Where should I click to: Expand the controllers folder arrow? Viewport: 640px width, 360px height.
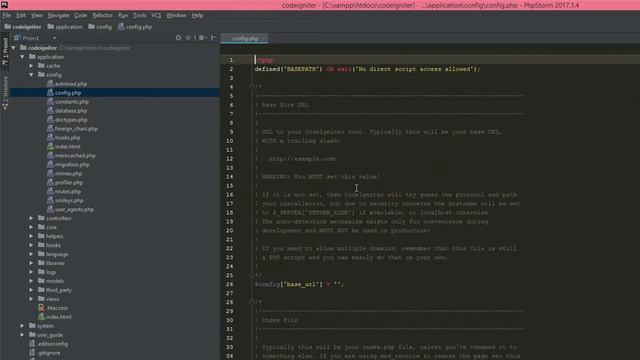[x=31, y=218]
